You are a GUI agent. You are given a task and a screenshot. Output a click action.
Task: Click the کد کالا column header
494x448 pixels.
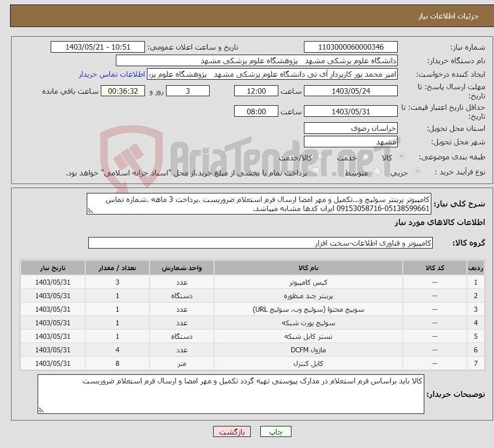coord(435,268)
